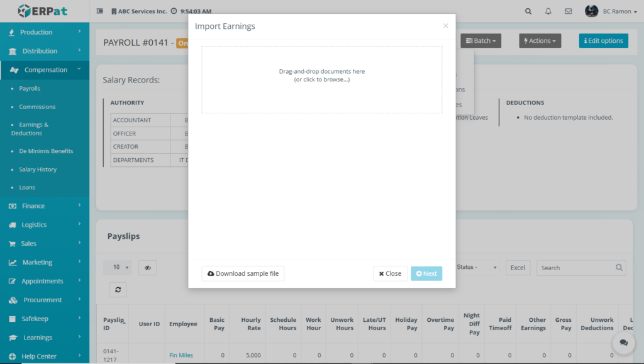Open the Fin Miles employee link
The height and width of the screenshot is (364, 644).
click(181, 355)
